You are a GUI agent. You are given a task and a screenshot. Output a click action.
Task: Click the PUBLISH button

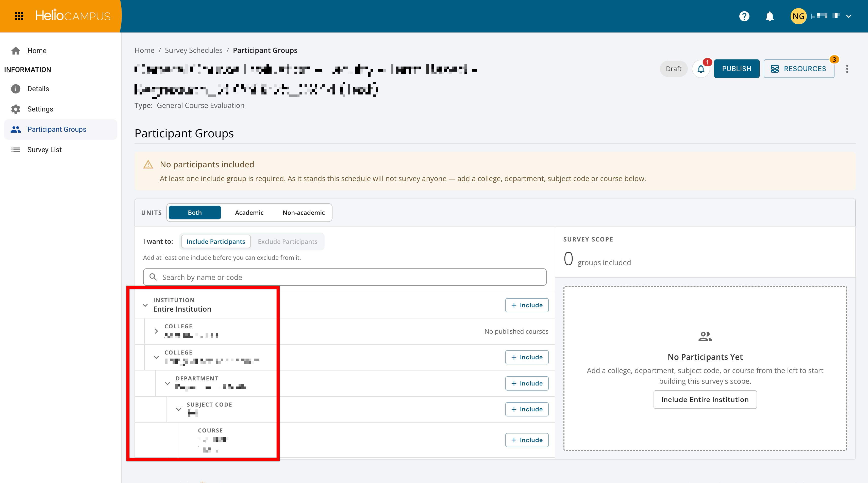point(737,69)
